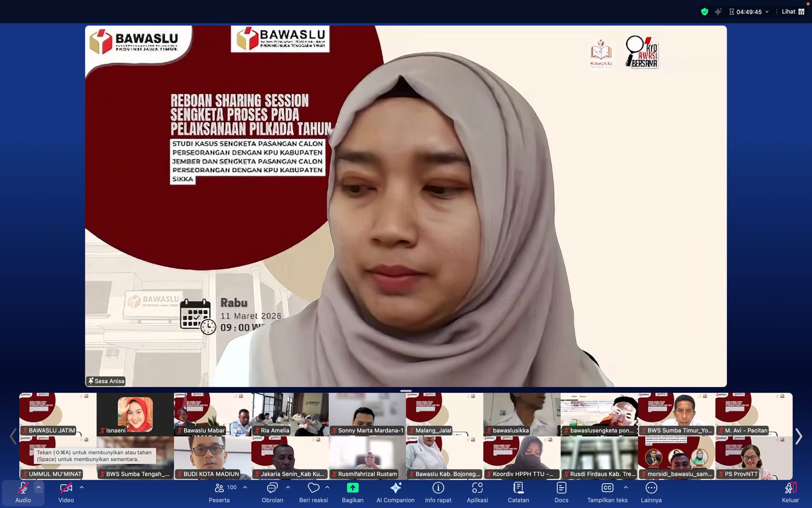Open the Lihat view layout menu
The width and height of the screenshot is (812, 508).
pyautogui.click(x=793, y=12)
